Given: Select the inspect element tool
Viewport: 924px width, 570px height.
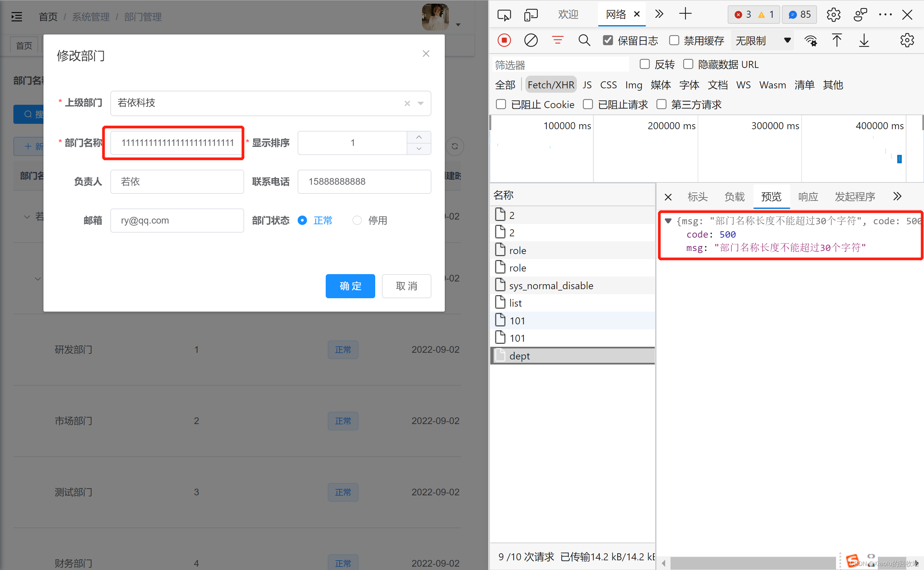Looking at the screenshot, I should [x=504, y=14].
